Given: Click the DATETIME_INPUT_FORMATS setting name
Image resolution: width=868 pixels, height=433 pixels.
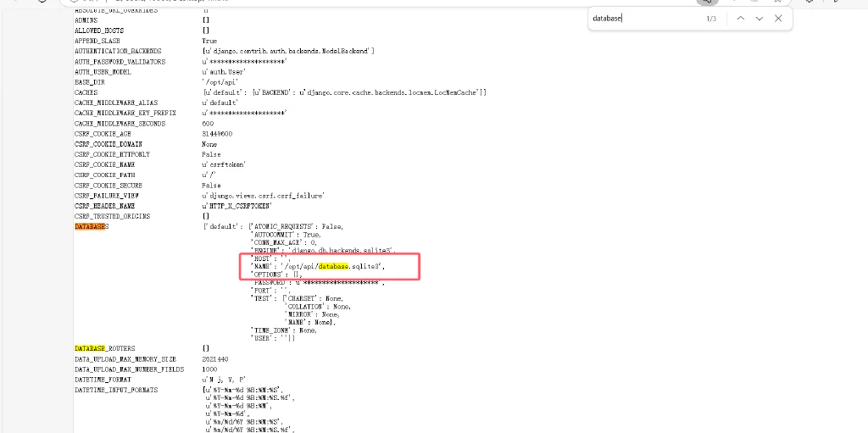Looking at the screenshot, I should [115, 390].
